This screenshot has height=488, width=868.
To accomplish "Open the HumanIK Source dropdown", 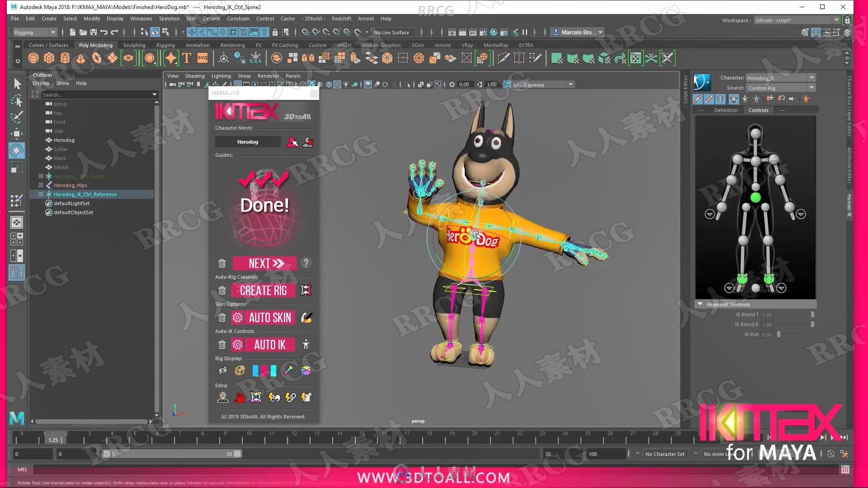I will point(780,88).
